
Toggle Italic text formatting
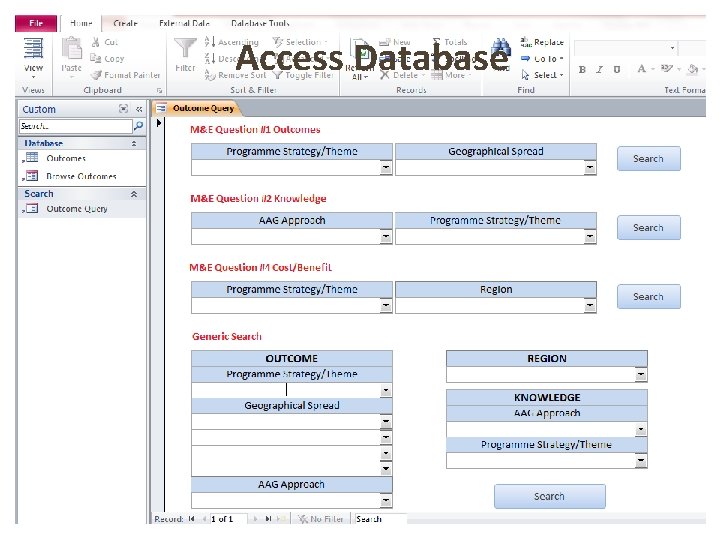[599, 69]
